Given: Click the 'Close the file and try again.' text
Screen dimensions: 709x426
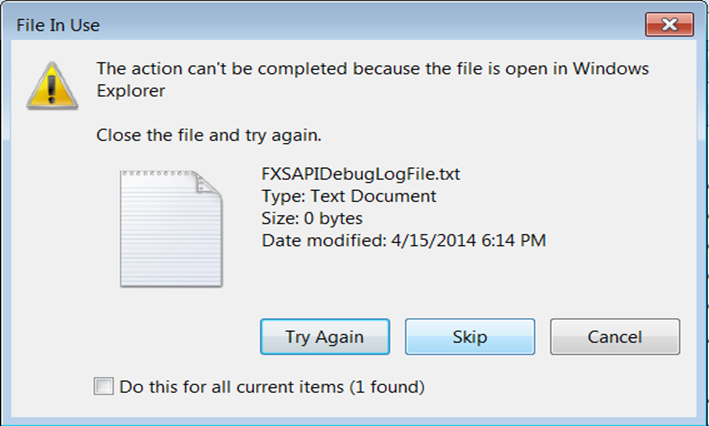Looking at the screenshot, I should click(208, 134).
